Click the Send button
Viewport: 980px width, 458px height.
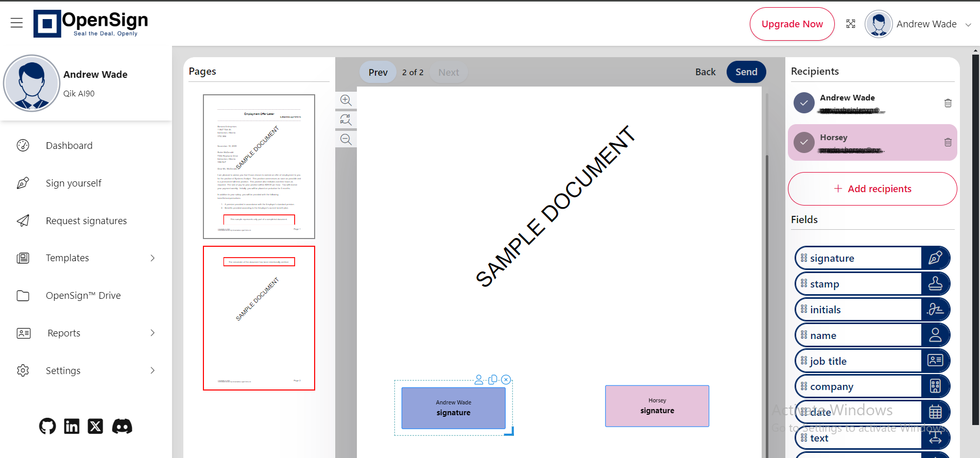click(746, 72)
